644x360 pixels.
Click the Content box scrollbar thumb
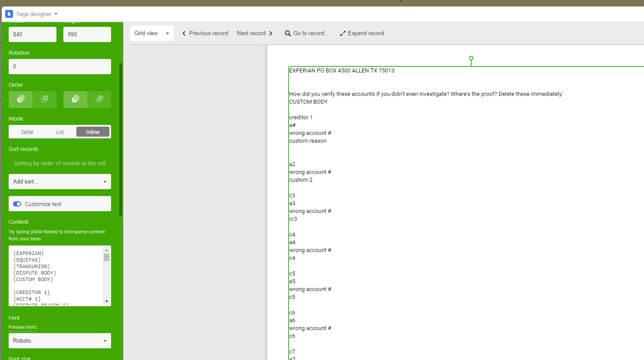pyautogui.click(x=106, y=258)
